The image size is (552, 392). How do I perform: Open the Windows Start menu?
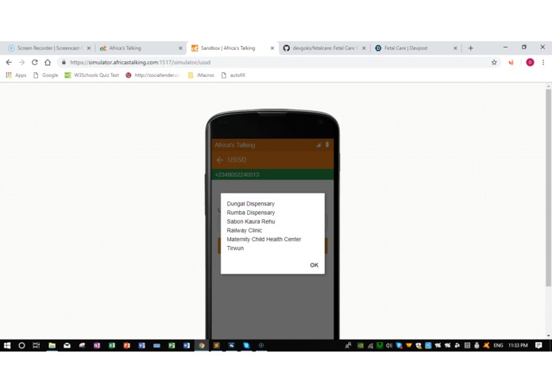[x=7, y=346]
